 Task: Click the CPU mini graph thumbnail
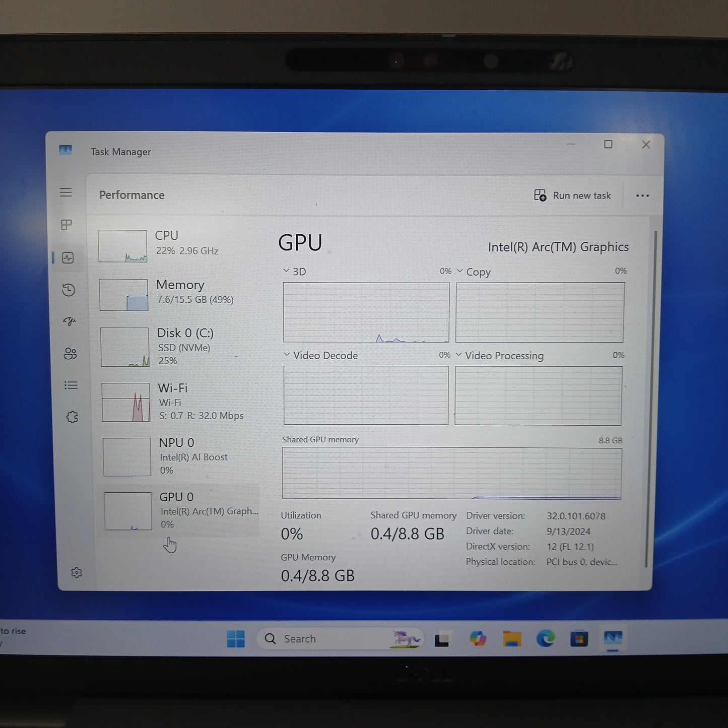point(122,246)
